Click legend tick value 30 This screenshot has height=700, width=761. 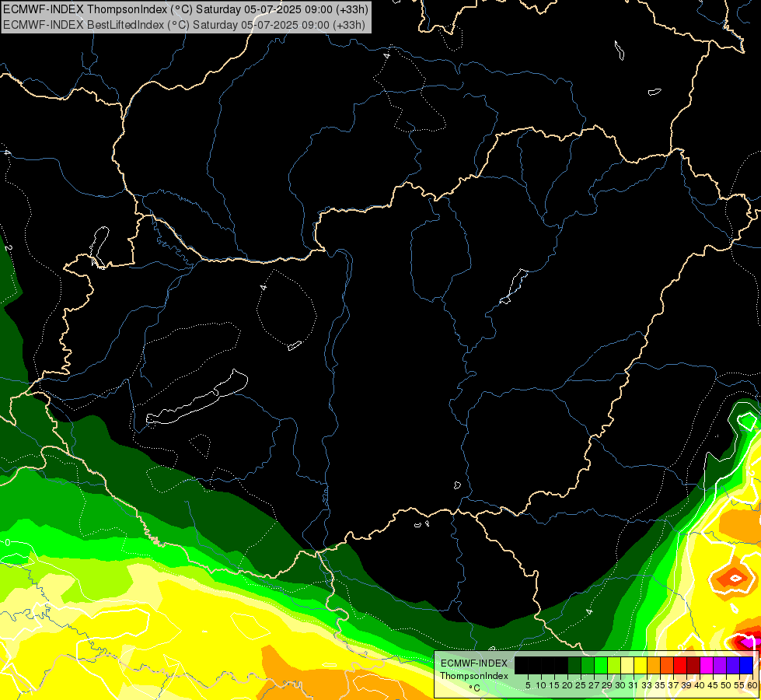click(620, 685)
